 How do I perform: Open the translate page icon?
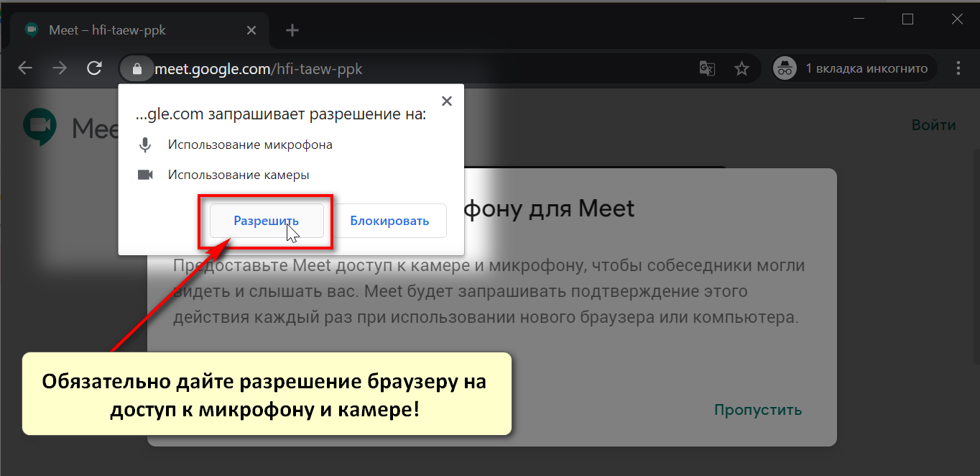pyautogui.click(x=707, y=68)
